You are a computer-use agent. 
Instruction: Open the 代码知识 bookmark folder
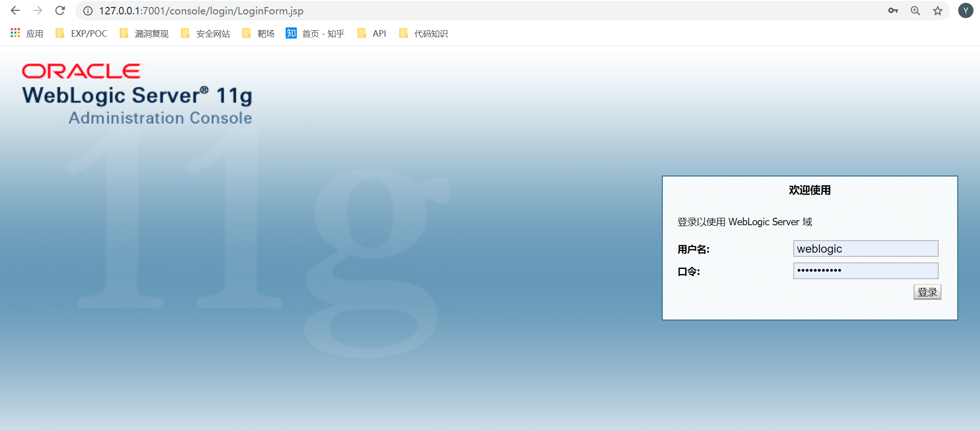(423, 33)
